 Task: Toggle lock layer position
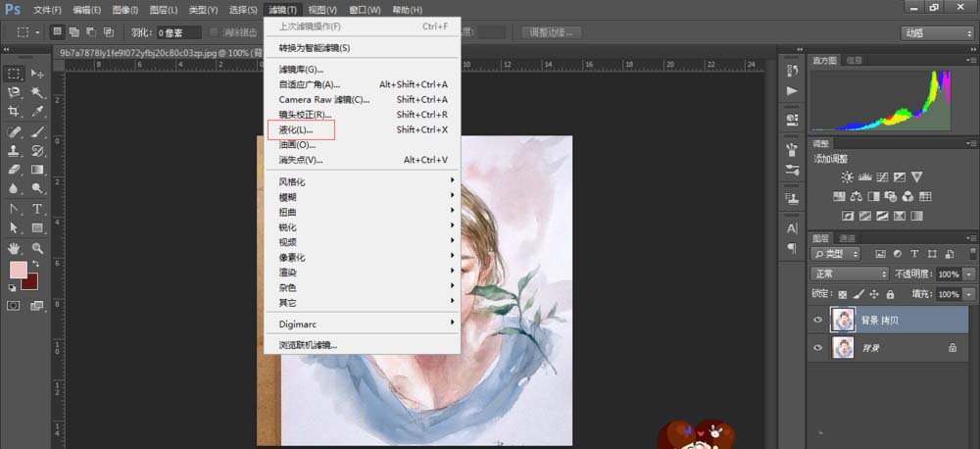coord(874,294)
